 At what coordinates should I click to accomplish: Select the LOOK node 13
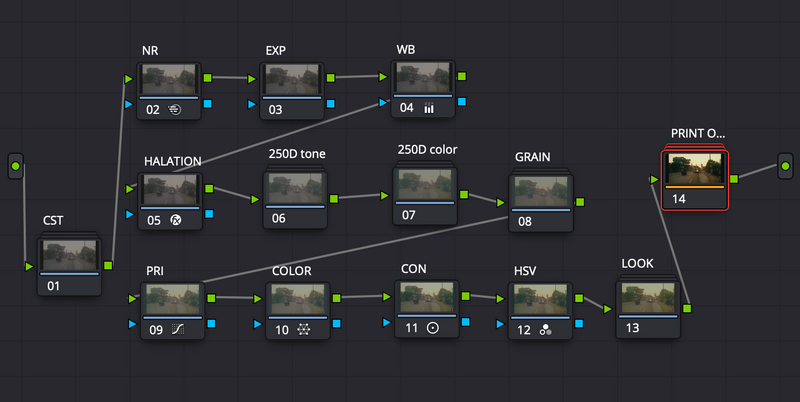coord(648,309)
